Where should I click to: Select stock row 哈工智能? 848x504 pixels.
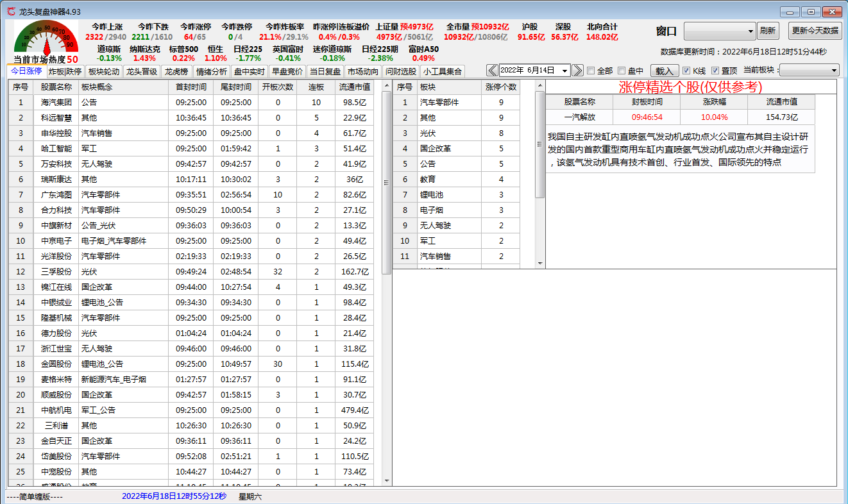191,148
